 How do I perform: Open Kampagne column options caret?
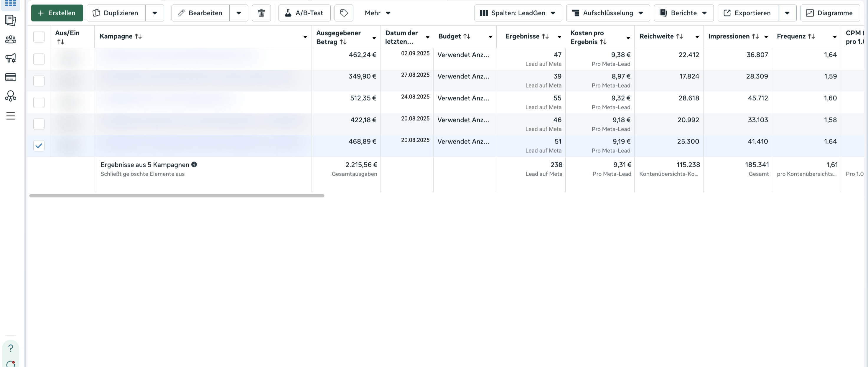[305, 37]
